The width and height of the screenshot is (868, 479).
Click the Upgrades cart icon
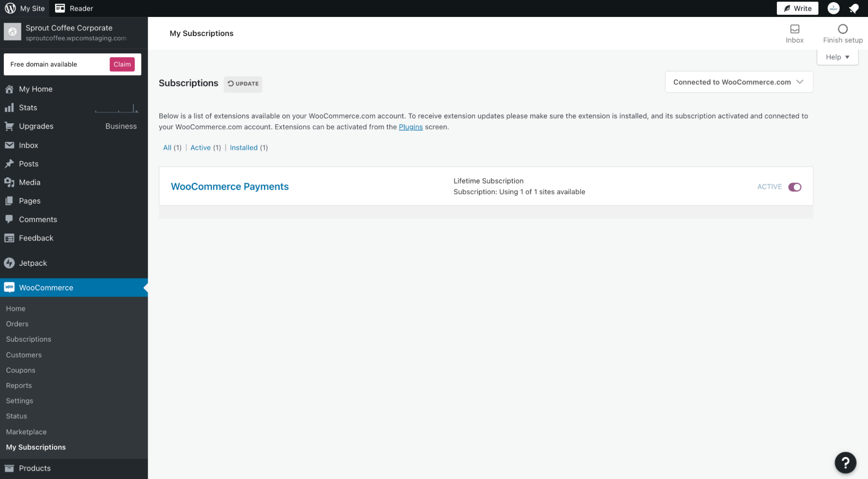tap(9, 126)
